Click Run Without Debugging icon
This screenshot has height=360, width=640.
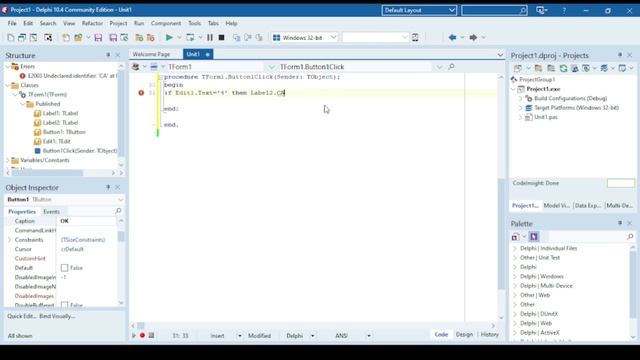tap(190, 38)
